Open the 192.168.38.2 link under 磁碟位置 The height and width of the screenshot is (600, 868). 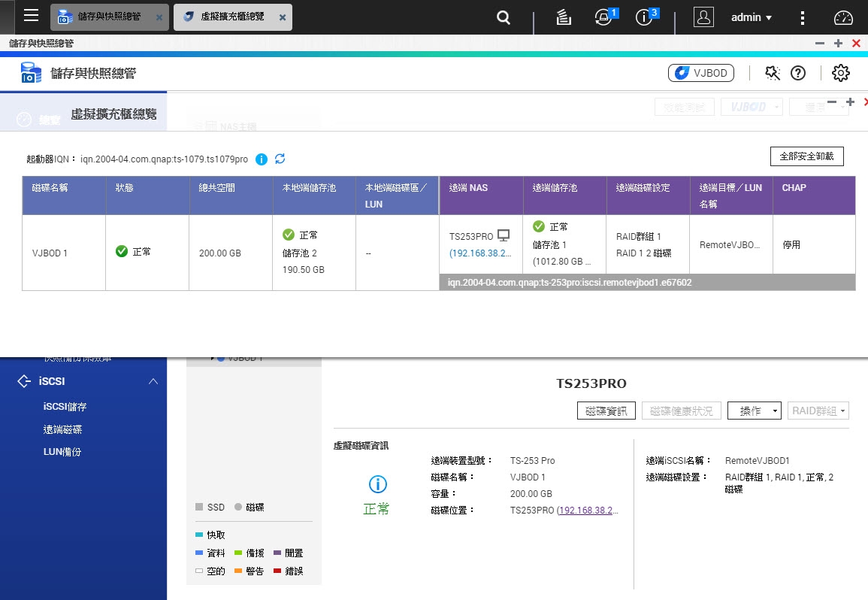pyautogui.click(x=588, y=511)
